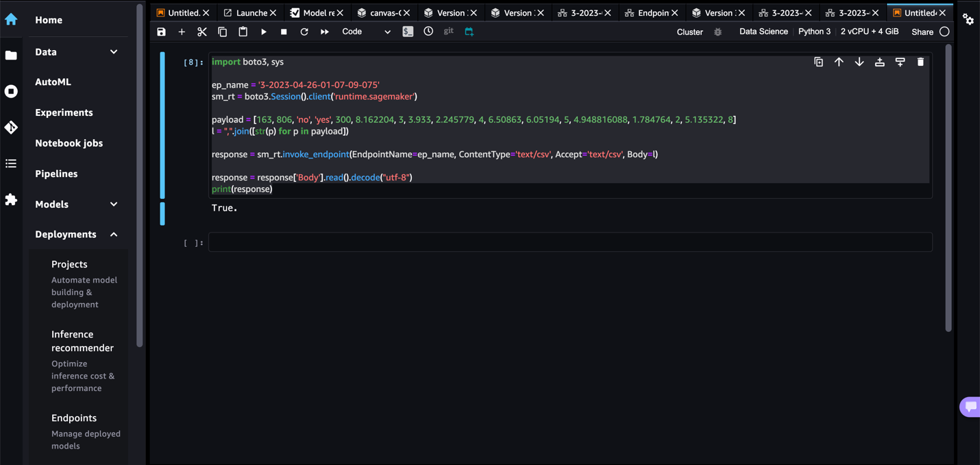Open the git toolbar button
The height and width of the screenshot is (465, 980).
448,32
